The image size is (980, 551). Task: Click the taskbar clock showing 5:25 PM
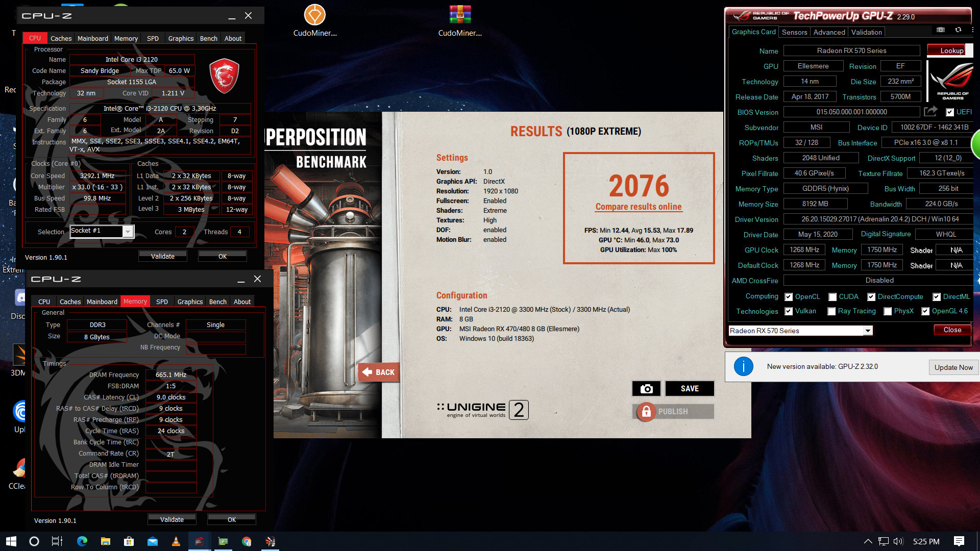(926, 541)
